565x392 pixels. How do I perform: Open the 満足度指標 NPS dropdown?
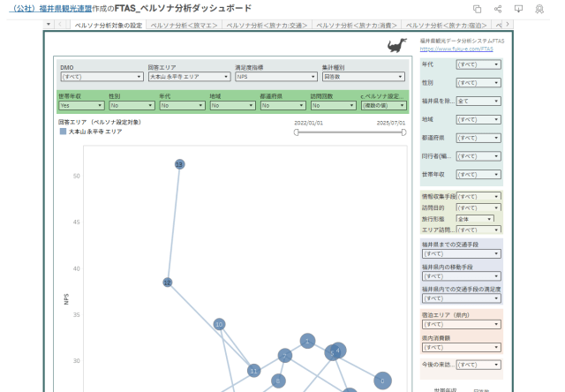pyautogui.click(x=276, y=77)
